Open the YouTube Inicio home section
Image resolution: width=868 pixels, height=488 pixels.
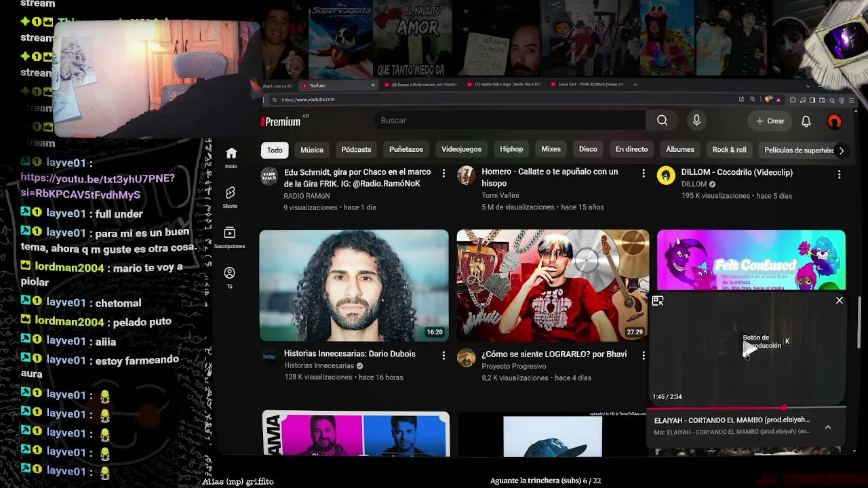tap(231, 157)
